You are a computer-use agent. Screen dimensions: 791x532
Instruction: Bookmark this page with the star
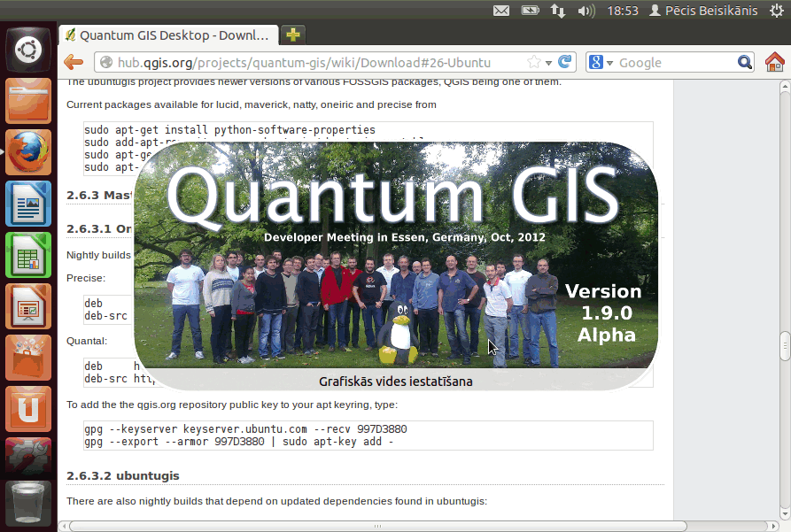(x=533, y=62)
